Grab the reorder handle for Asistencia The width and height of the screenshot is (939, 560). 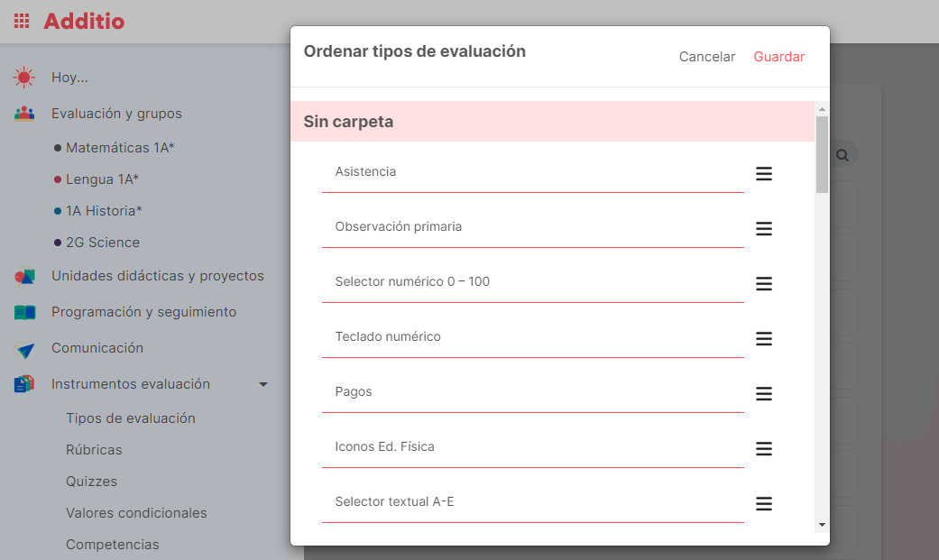pyautogui.click(x=763, y=174)
